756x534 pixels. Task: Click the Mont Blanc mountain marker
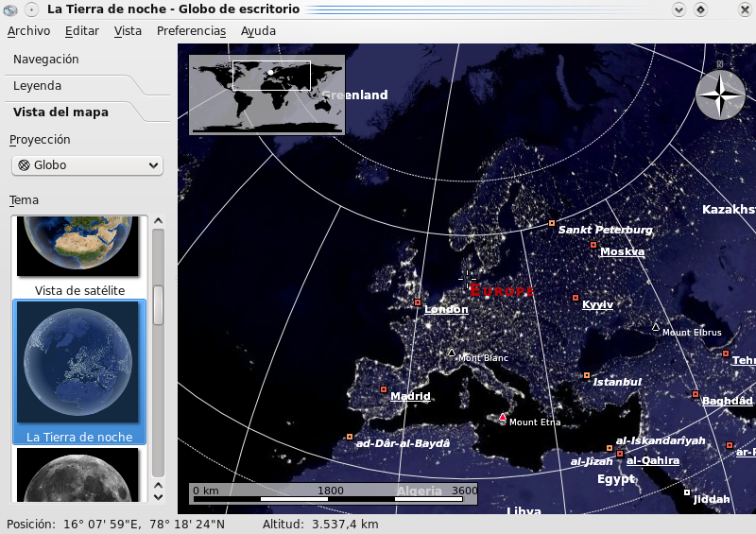[x=452, y=353]
